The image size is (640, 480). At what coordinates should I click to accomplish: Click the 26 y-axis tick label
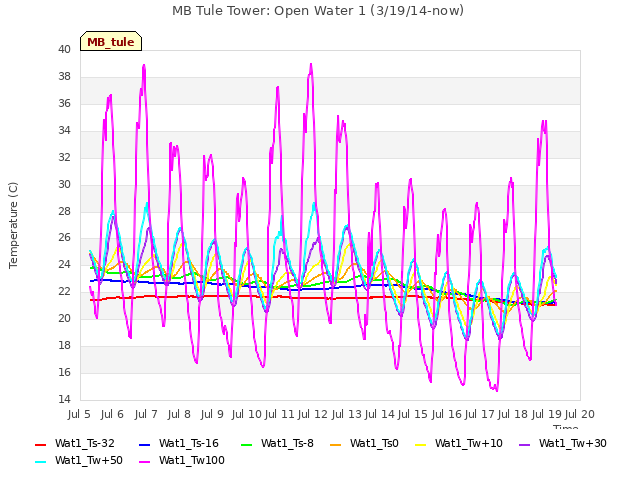coord(64,238)
